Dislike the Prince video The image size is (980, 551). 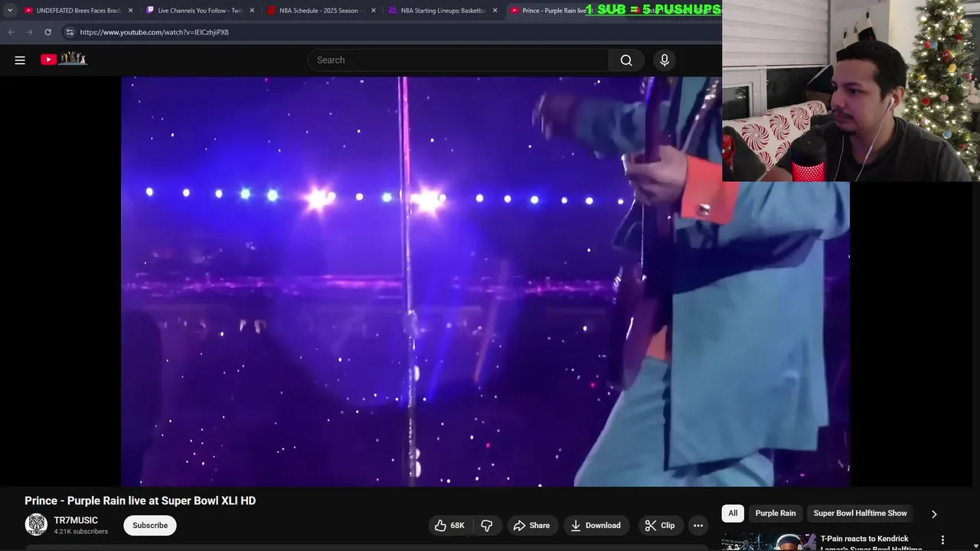[x=486, y=525]
